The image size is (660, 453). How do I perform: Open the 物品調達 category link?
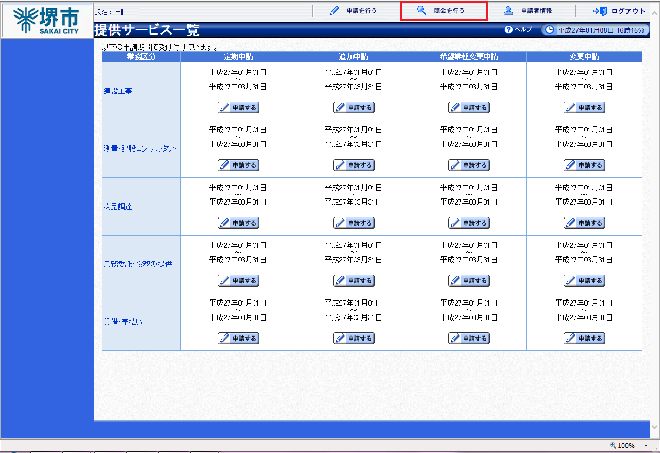[118, 206]
